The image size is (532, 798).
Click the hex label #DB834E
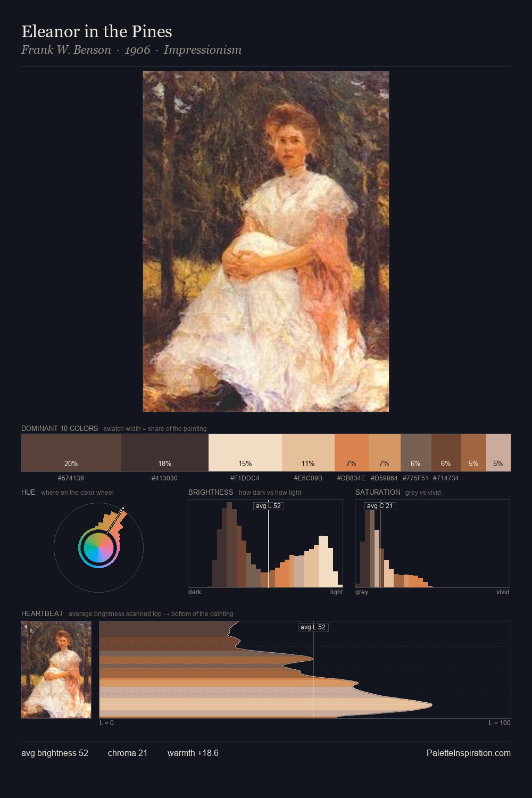351,478
